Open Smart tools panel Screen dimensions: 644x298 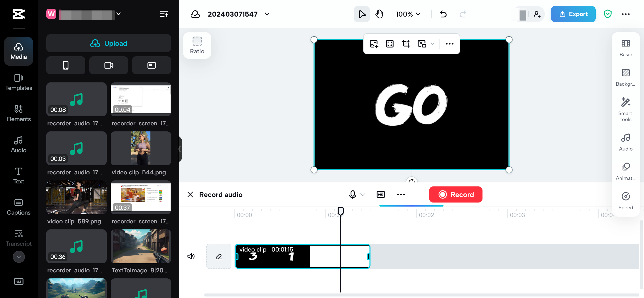pyautogui.click(x=625, y=109)
